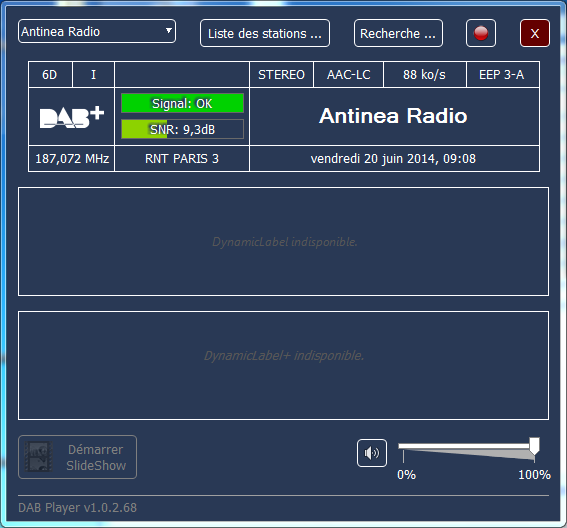Click the '88 ko/s' bitrate cell

(x=425, y=74)
